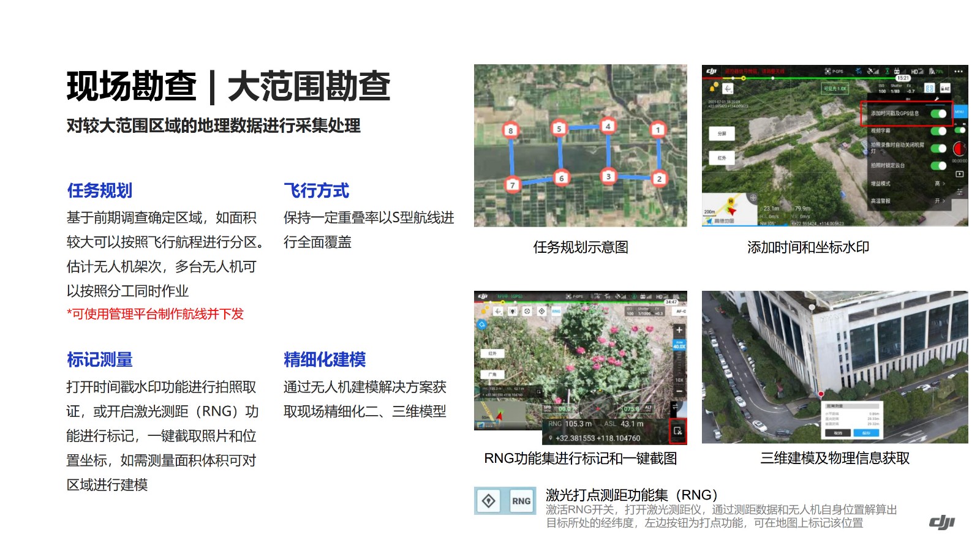The height and width of the screenshot is (551, 980).
Task: Click the 40.0X zoom slider handle
Action: [x=679, y=345]
